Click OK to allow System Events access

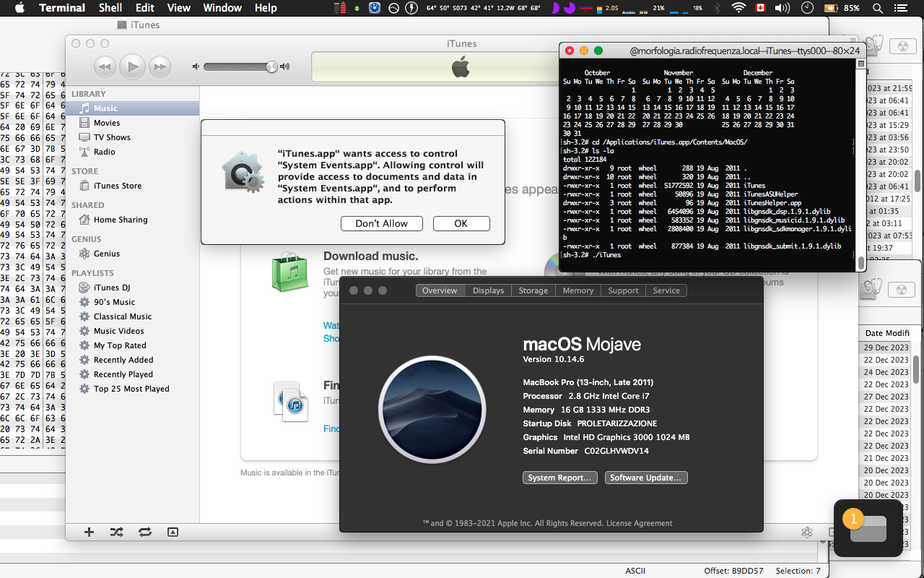[461, 224]
